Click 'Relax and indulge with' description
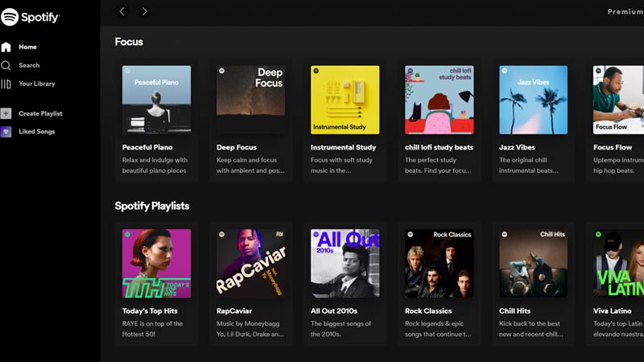 click(x=155, y=160)
